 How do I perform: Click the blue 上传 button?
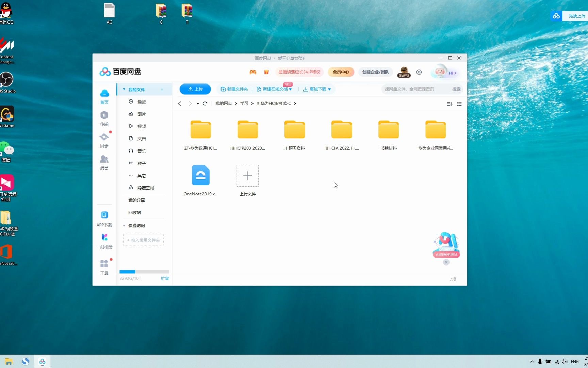pos(195,89)
